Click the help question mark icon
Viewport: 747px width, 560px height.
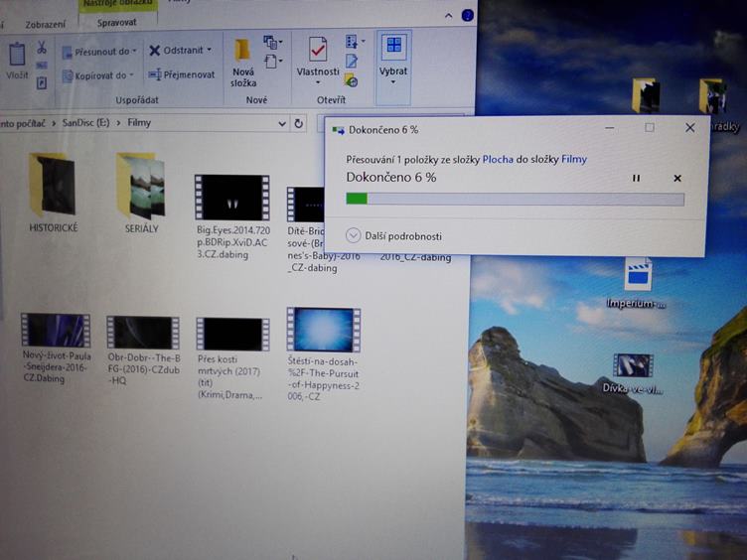coord(467,16)
